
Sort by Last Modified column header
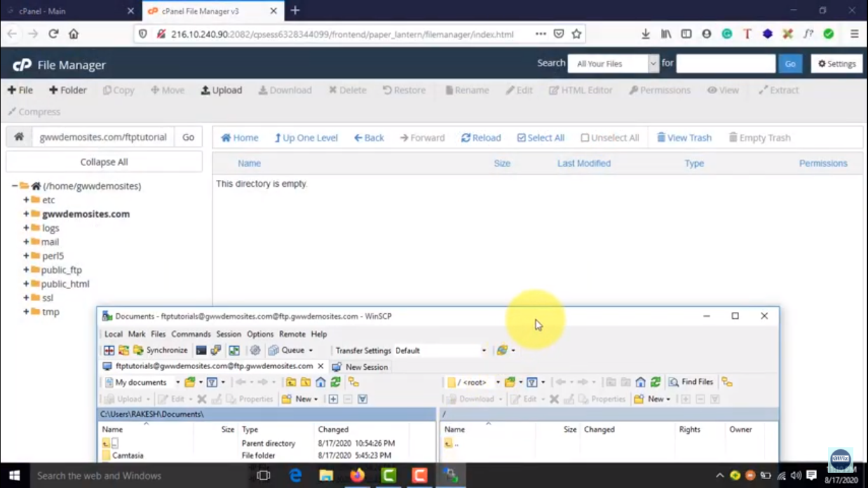[x=584, y=163]
